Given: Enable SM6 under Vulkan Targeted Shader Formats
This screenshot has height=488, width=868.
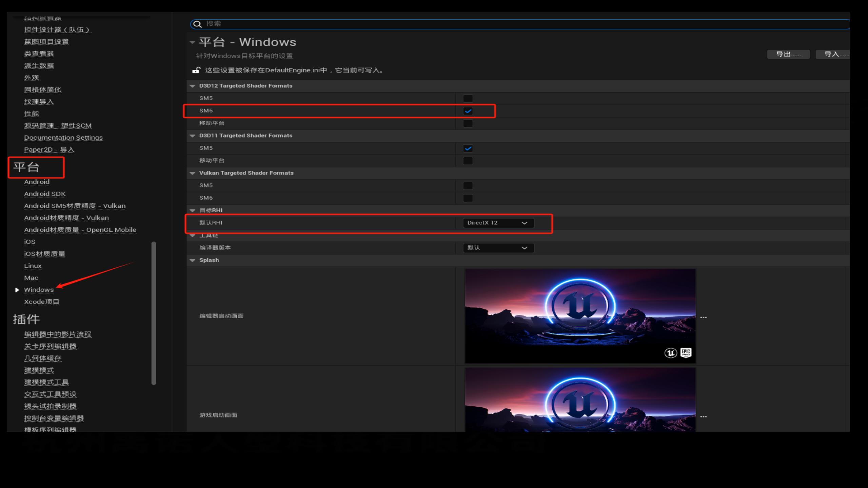Looking at the screenshot, I should point(468,198).
